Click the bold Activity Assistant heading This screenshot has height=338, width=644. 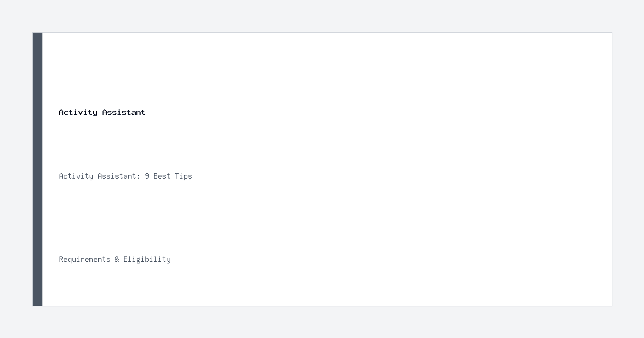(x=102, y=112)
